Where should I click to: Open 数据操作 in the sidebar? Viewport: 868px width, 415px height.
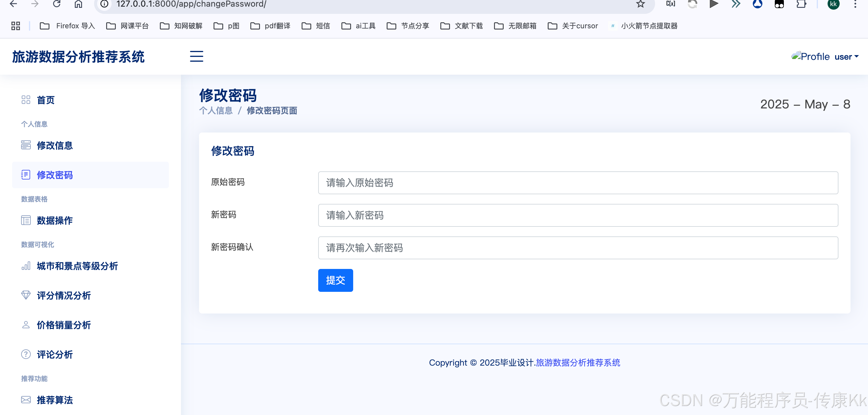(x=55, y=220)
